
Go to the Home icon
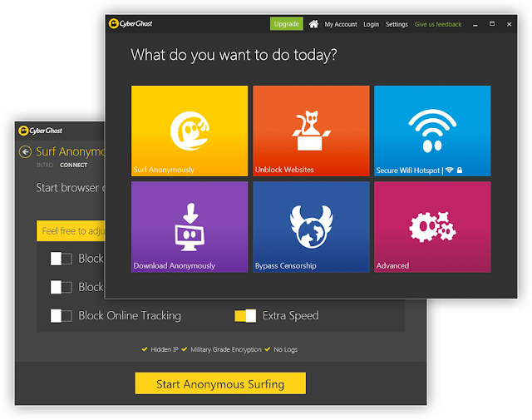(313, 24)
